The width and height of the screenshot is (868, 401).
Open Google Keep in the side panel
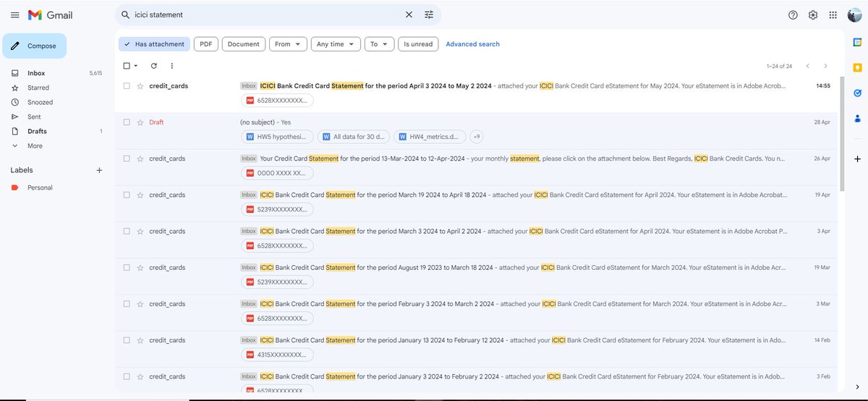click(857, 67)
